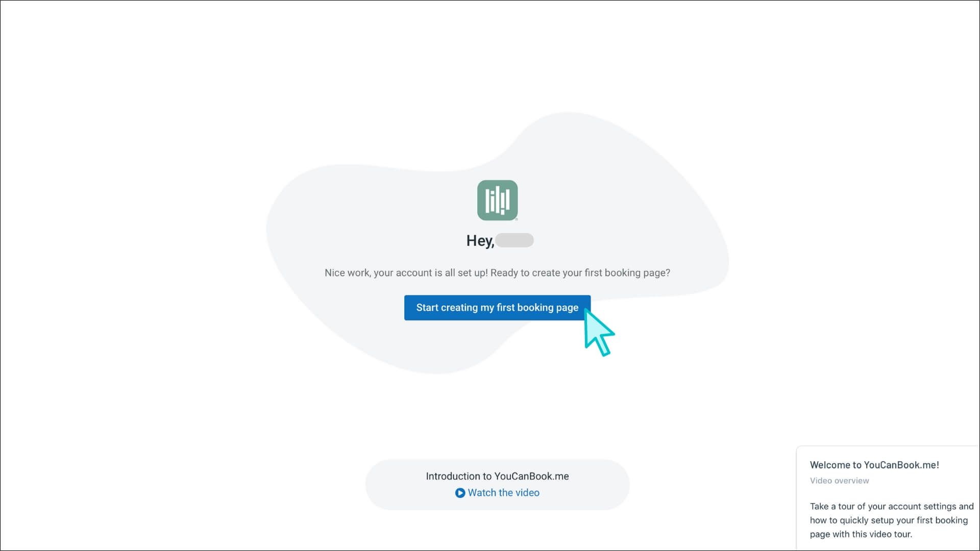This screenshot has height=551, width=980.
Task: Click the word 'video' in the Watch link
Action: coord(527,493)
